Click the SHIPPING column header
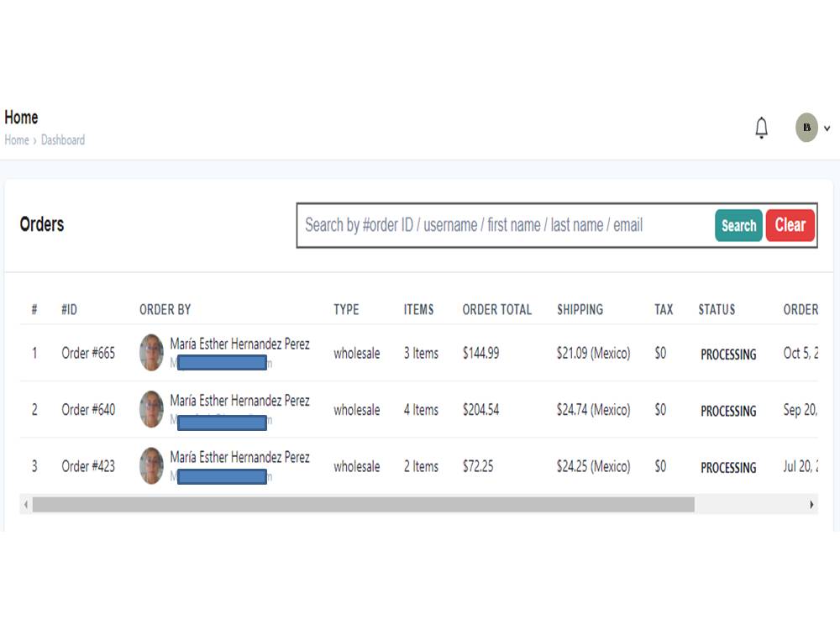840x630 pixels. [x=580, y=310]
